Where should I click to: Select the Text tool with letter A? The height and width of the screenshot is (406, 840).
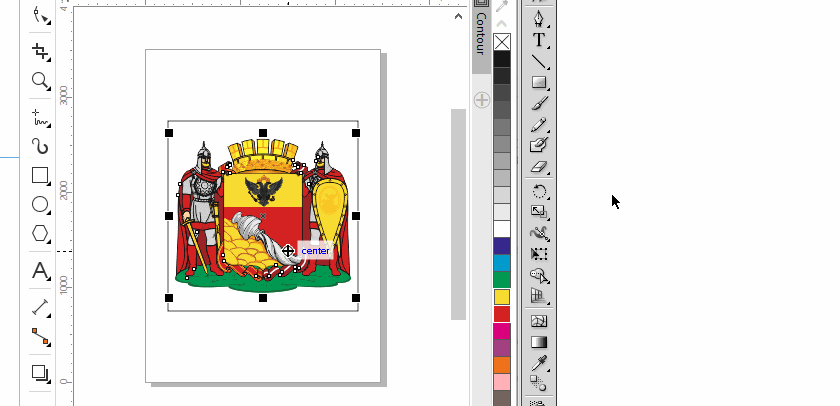click(40, 271)
